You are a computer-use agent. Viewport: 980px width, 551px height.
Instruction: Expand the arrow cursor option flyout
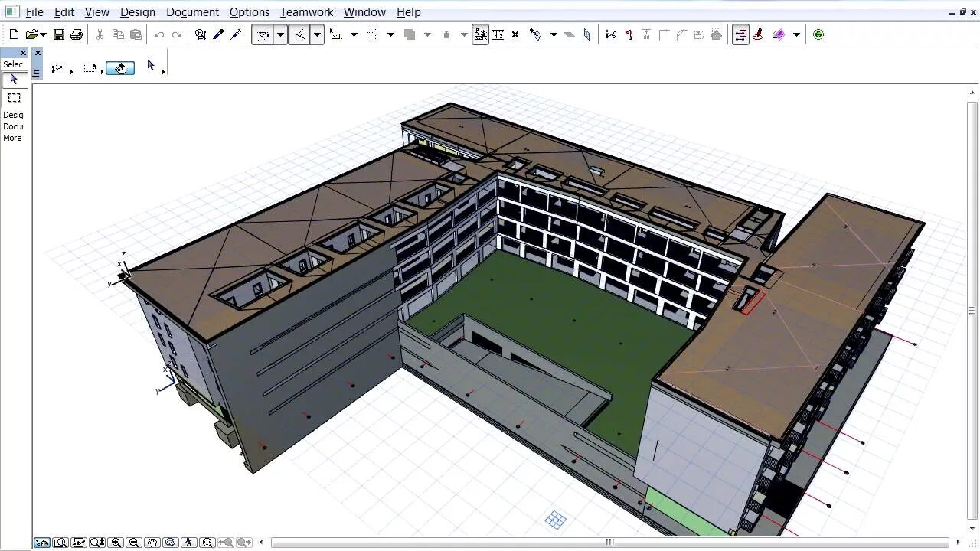coord(164,72)
